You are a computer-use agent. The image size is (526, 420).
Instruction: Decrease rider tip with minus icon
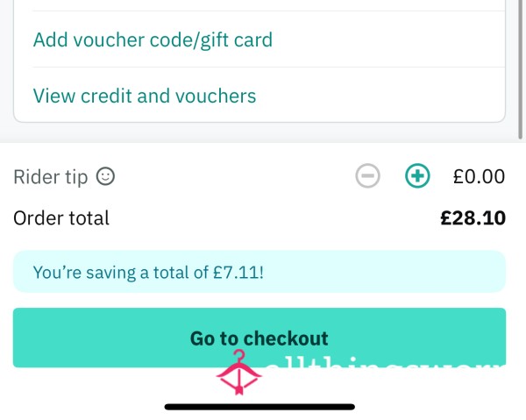click(x=367, y=175)
